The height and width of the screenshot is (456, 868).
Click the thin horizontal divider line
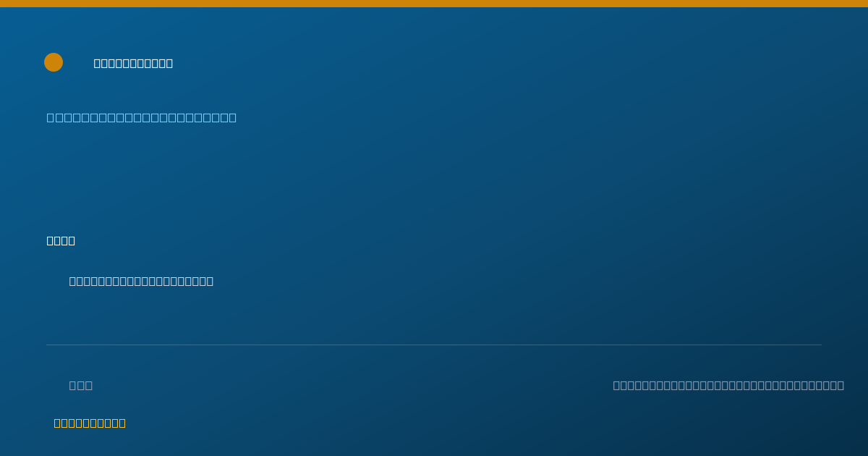(x=434, y=345)
